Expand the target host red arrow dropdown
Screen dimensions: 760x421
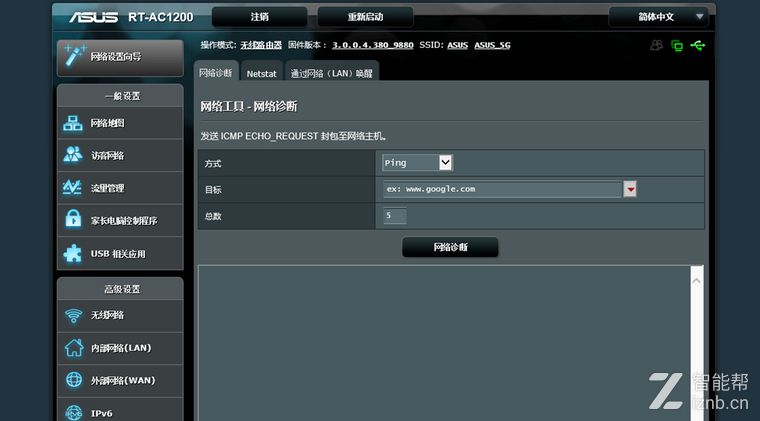click(x=630, y=189)
